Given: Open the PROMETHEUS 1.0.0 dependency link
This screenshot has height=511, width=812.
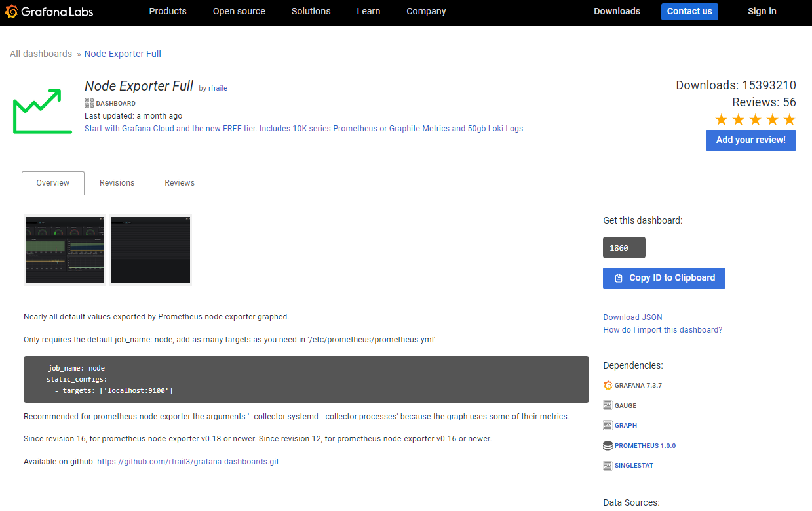Looking at the screenshot, I should (645, 446).
